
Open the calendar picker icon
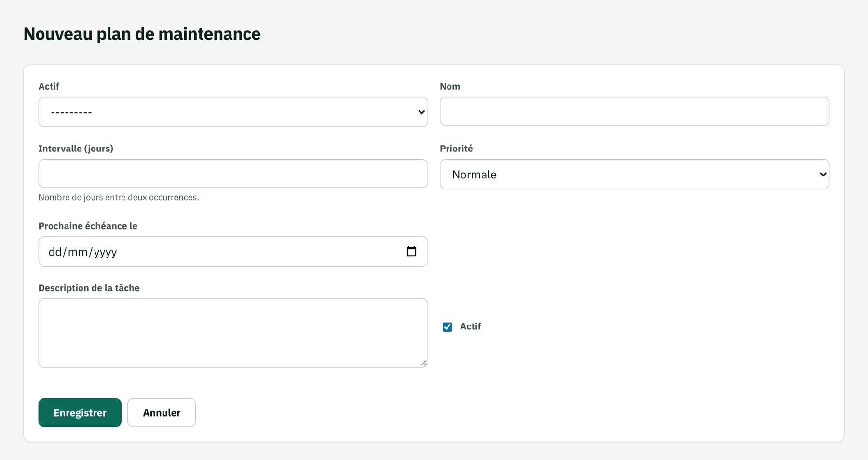point(411,251)
